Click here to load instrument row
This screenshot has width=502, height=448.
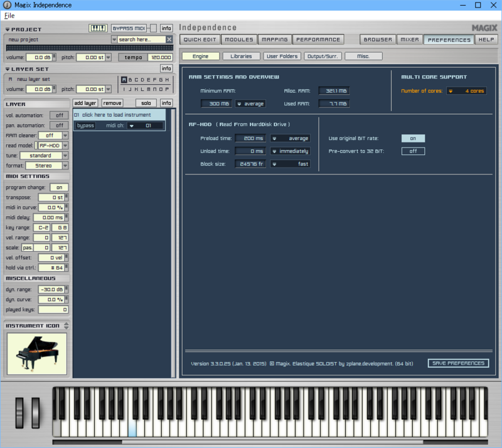pyautogui.click(x=119, y=115)
